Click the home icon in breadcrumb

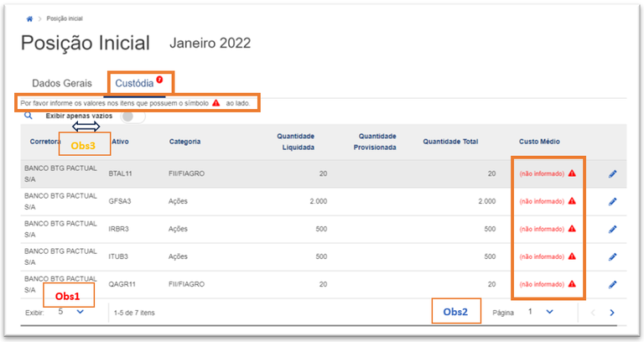(x=30, y=18)
